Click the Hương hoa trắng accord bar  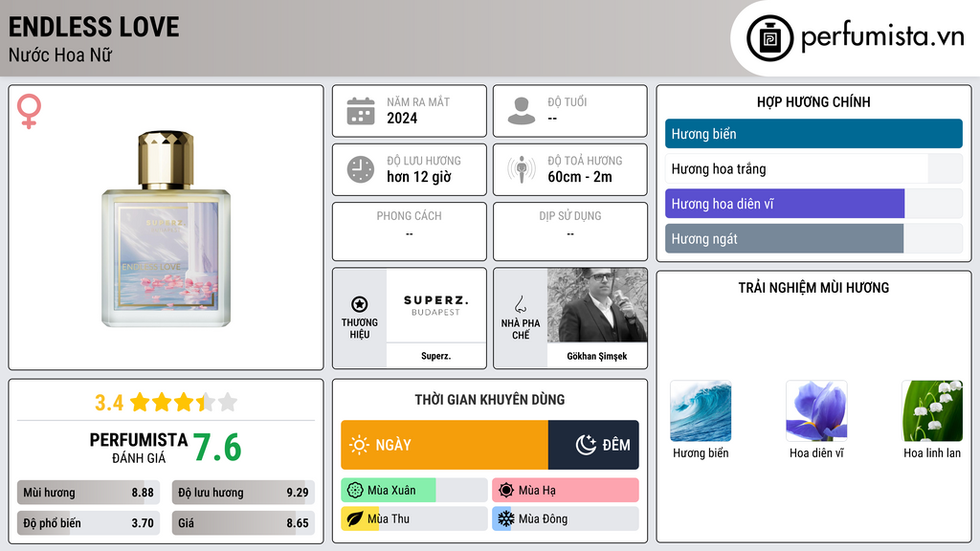pos(813,168)
